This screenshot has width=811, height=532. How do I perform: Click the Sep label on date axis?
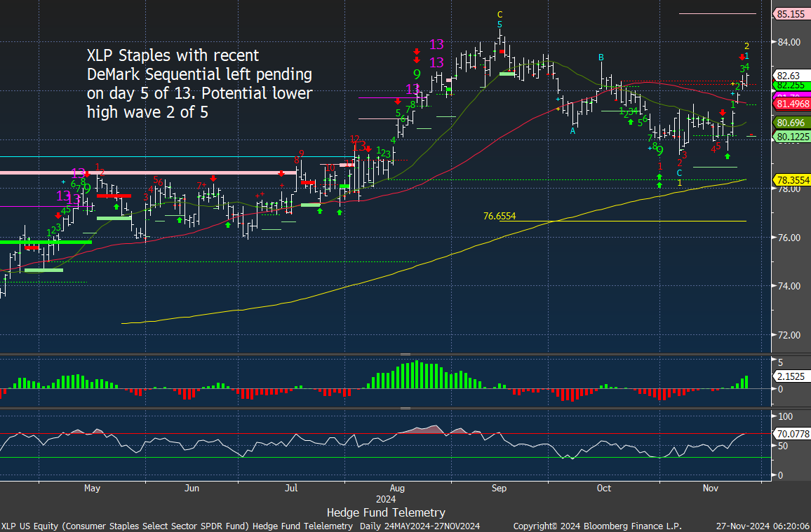click(499, 488)
